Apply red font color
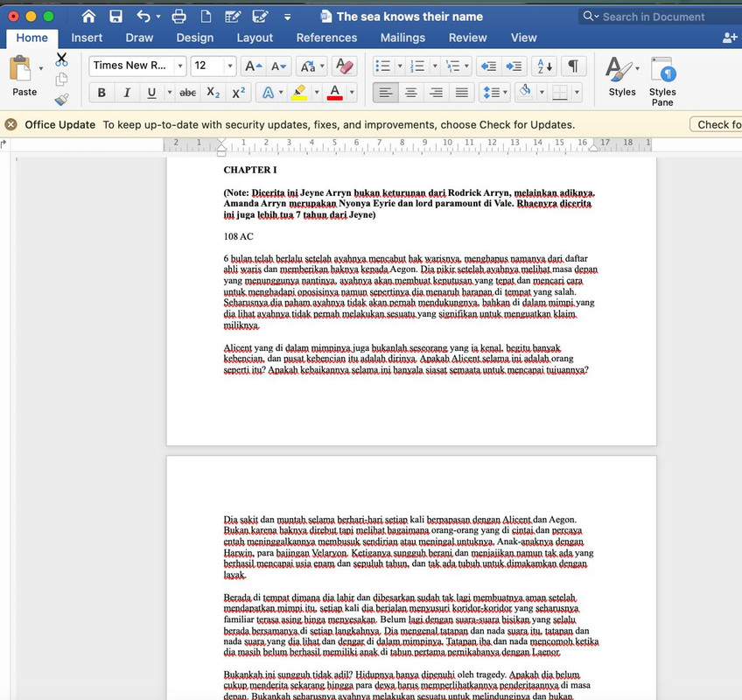The image size is (742, 700). pos(334,93)
